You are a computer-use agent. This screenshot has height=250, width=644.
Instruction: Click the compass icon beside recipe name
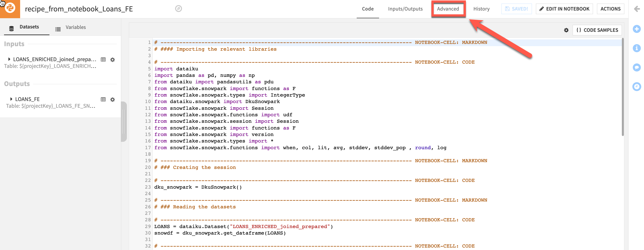coord(178,9)
